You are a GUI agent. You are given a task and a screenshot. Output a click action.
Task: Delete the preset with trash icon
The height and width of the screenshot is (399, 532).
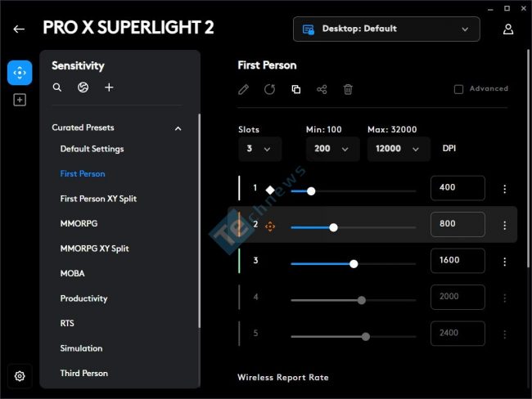click(348, 89)
